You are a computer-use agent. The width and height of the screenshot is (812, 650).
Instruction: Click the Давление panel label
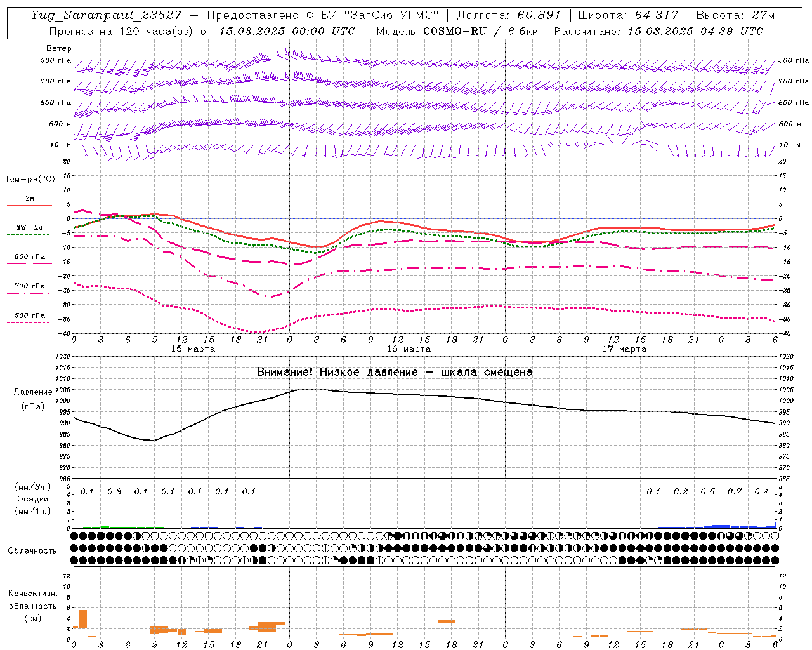tap(33, 392)
